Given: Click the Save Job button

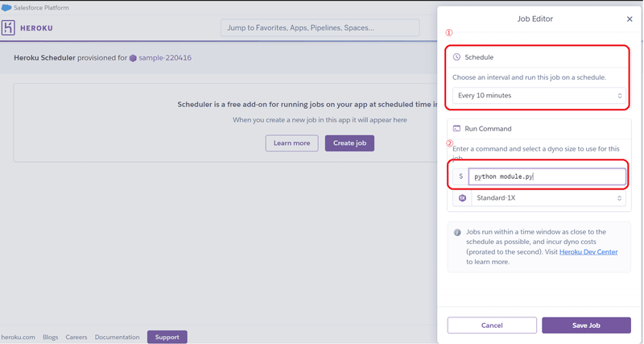Looking at the screenshot, I should point(586,325).
